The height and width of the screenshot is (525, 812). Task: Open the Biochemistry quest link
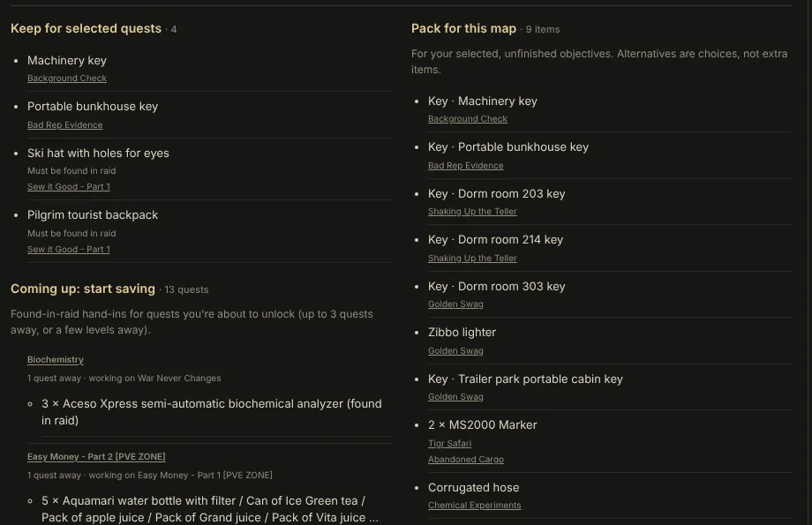click(56, 359)
